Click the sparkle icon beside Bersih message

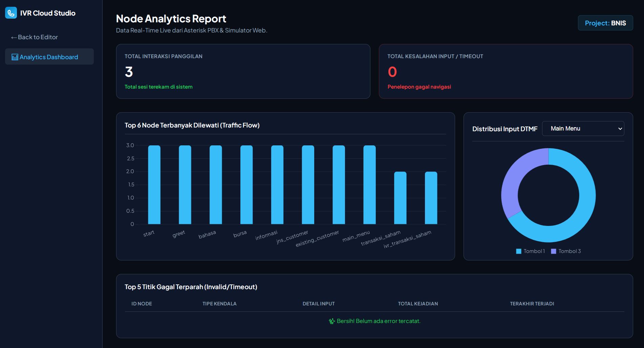[x=332, y=321]
